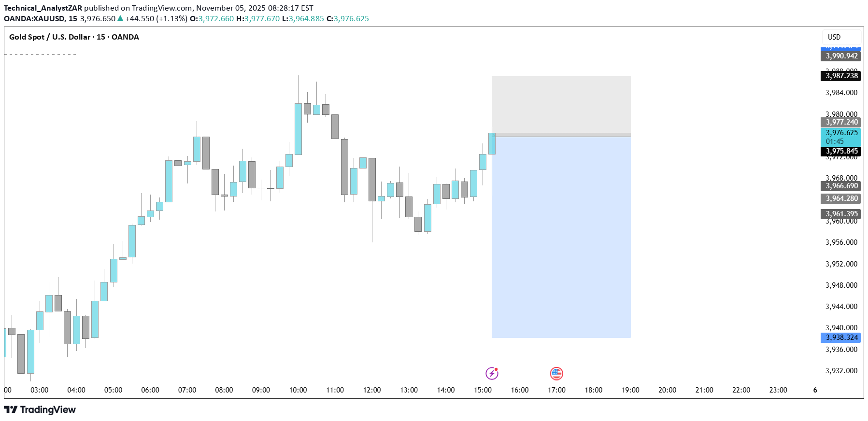Image resolution: width=868 pixels, height=421 pixels.
Task: Select the Gold Spot / U.S. Dollar chart title
Action: [74, 37]
